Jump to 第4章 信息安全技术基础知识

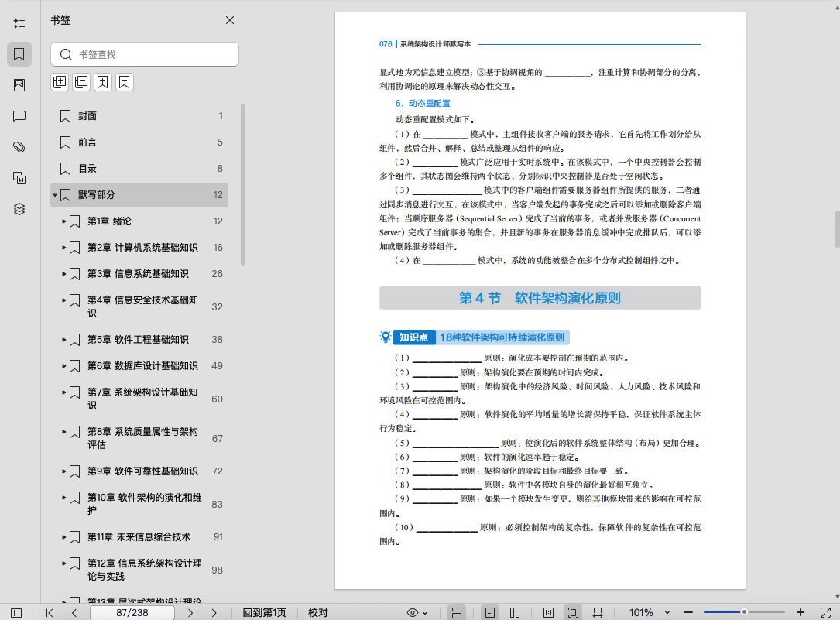(x=142, y=307)
